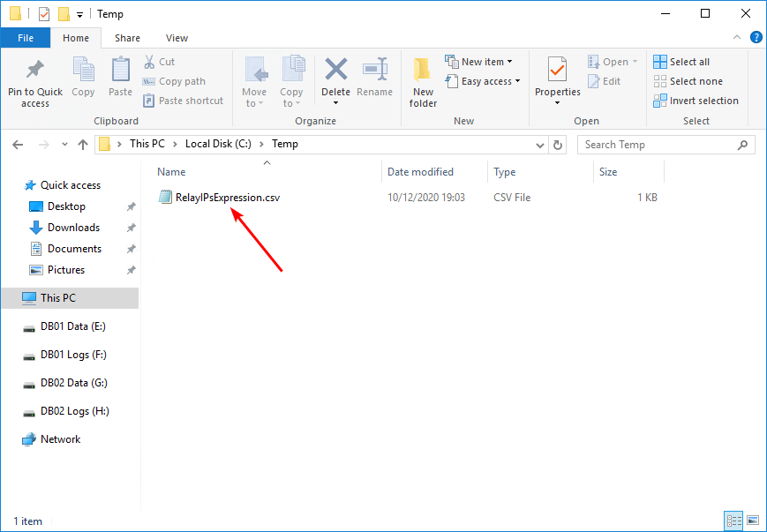The image size is (767, 532).
Task: Switch to the View ribbon tab
Action: (x=177, y=38)
